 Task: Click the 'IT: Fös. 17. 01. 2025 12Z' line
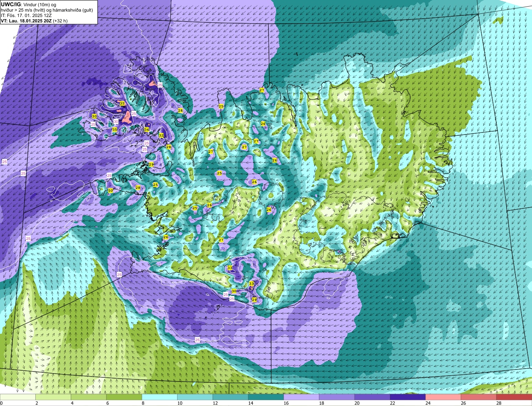(26, 15)
